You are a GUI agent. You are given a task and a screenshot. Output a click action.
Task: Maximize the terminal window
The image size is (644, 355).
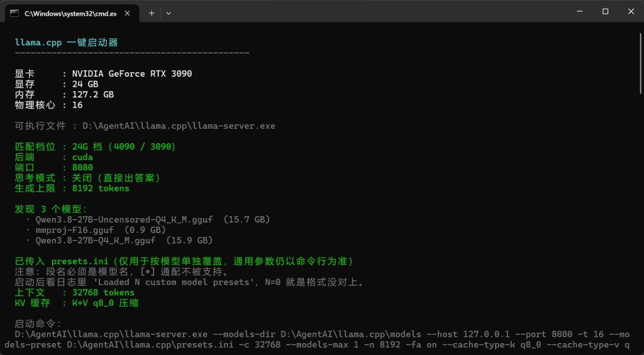coord(606,11)
